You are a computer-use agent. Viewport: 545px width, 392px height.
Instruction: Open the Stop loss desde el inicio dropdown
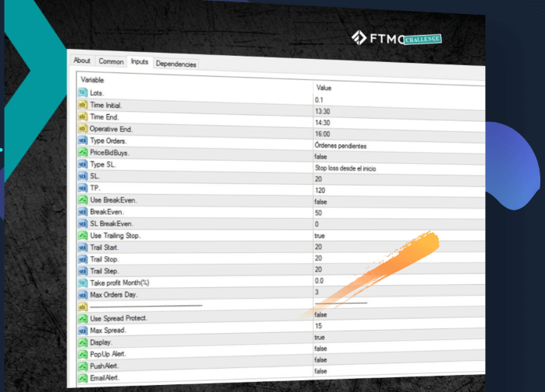[399, 168]
